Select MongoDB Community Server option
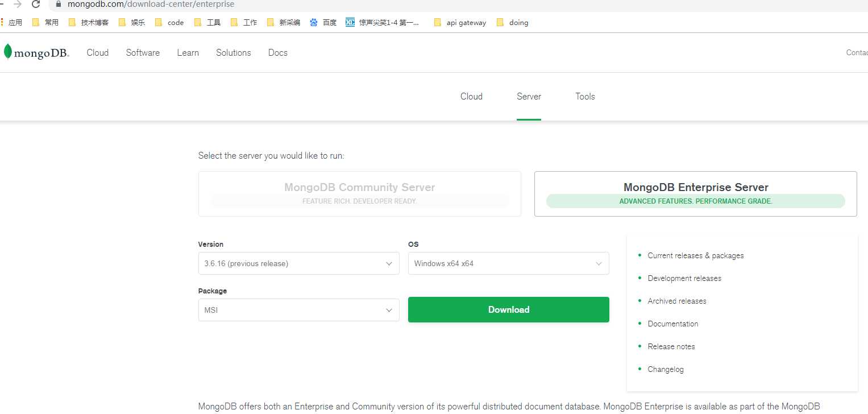The width and height of the screenshot is (868, 414). [x=360, y=194]
